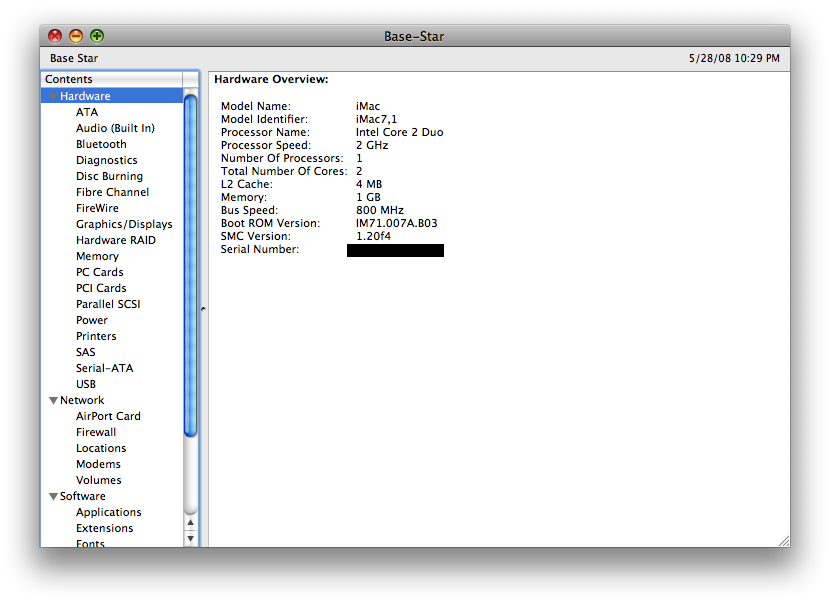Click the date 5/28/08 10:29 PM
Viewport: 830px width, 602px height.
click(734, 58)
